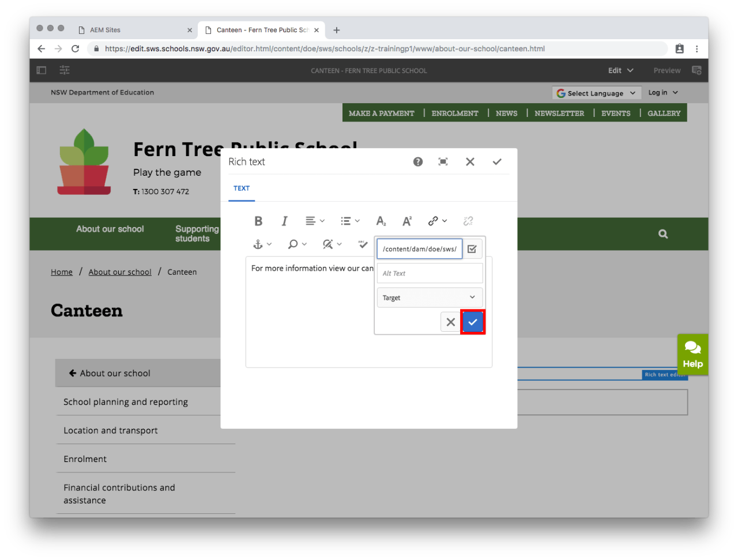Follow the Home breadcrumb link
Viewport: 738px width, 560px height.
[62, 272]
